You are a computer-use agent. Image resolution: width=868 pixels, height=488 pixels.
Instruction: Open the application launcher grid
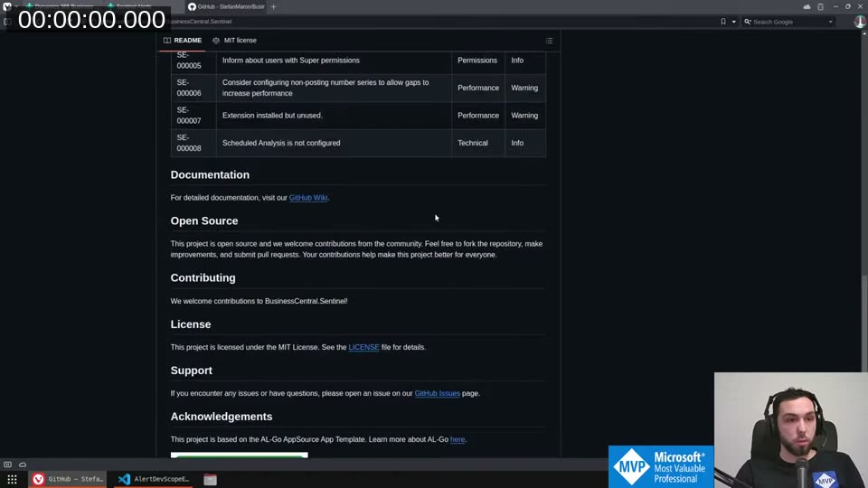tap(12, 479)
